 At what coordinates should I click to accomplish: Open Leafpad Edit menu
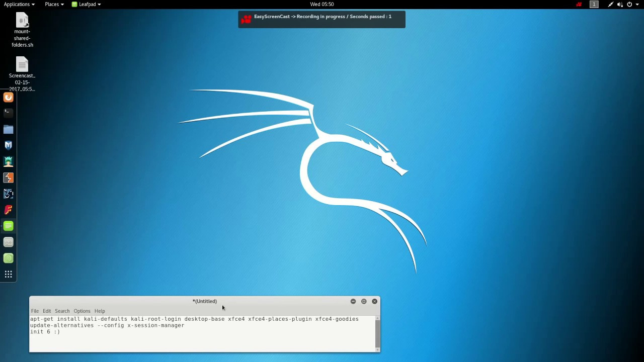point(47,311)
